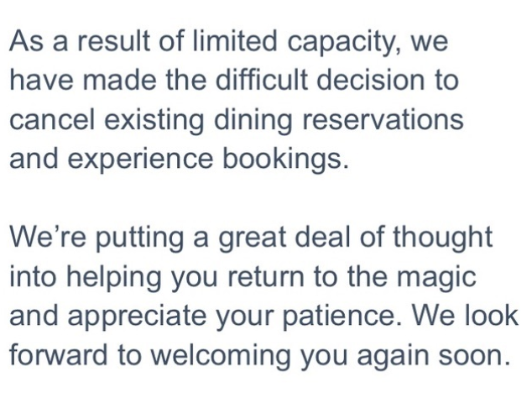Click the text 'experience bookings.'
Viewport: 532px width, 398px height.
point(207,160)
